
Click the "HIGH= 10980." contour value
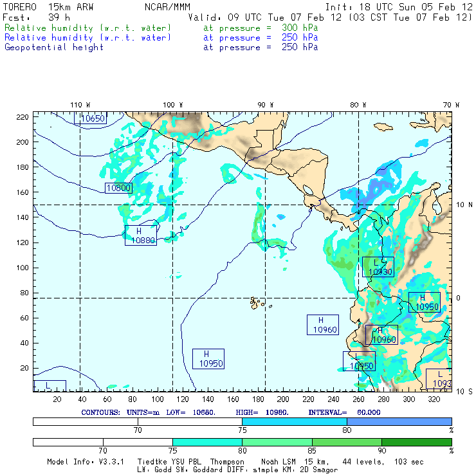(262, 412)
